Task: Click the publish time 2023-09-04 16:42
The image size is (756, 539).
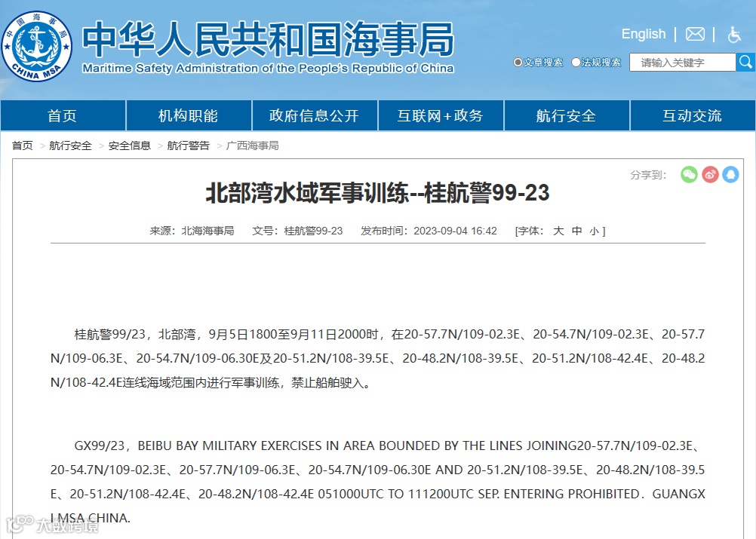Action: pos(455,231)
